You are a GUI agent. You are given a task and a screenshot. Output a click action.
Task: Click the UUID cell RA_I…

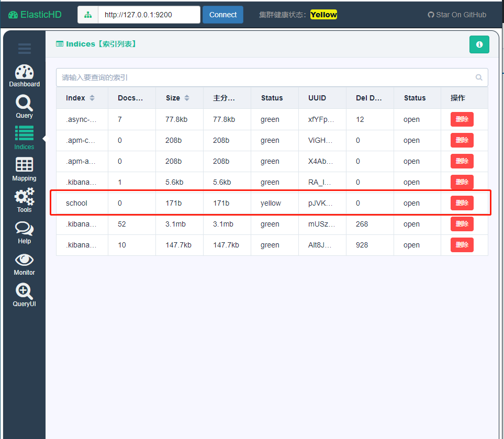pyautogui.click(x=319, y=182)
